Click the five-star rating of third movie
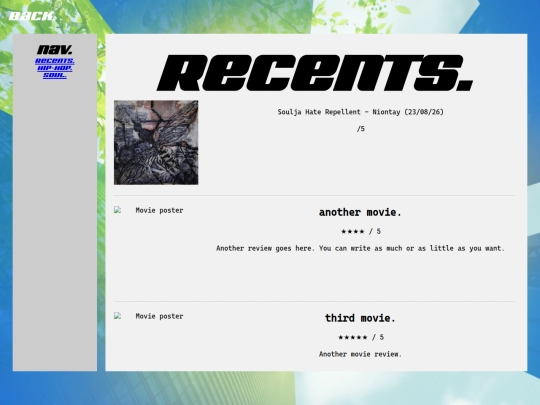The image size is (540, 405). tap(361, 337)
